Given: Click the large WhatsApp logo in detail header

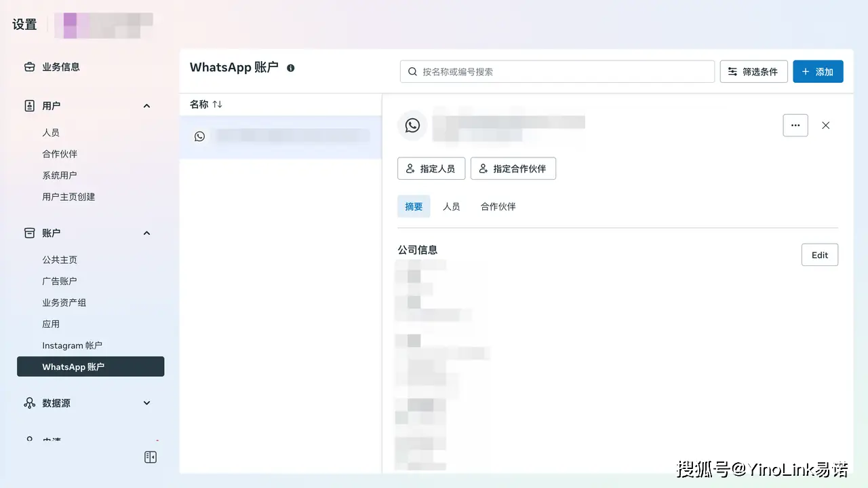Looking at the screenshot, I should point(412,126).
